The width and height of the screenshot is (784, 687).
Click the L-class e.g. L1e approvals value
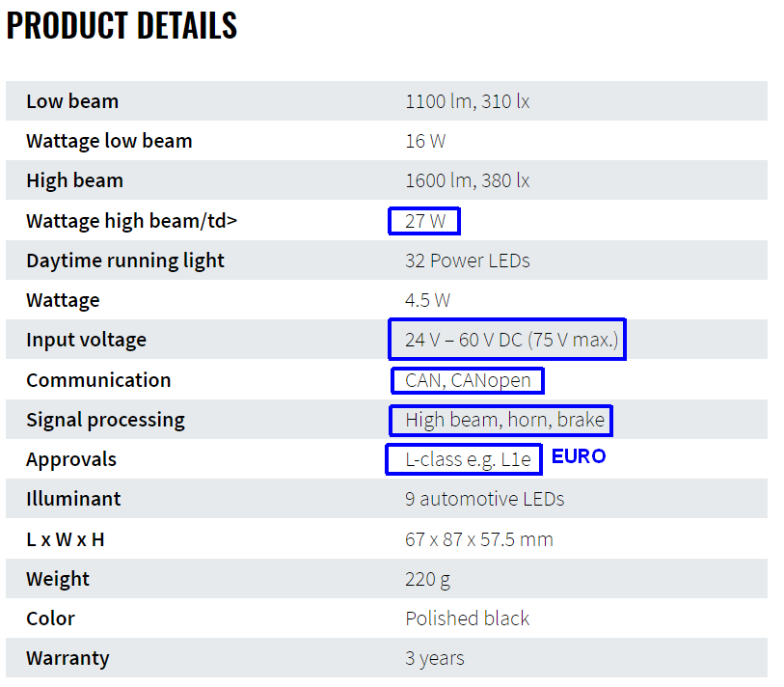click(468, 459)
